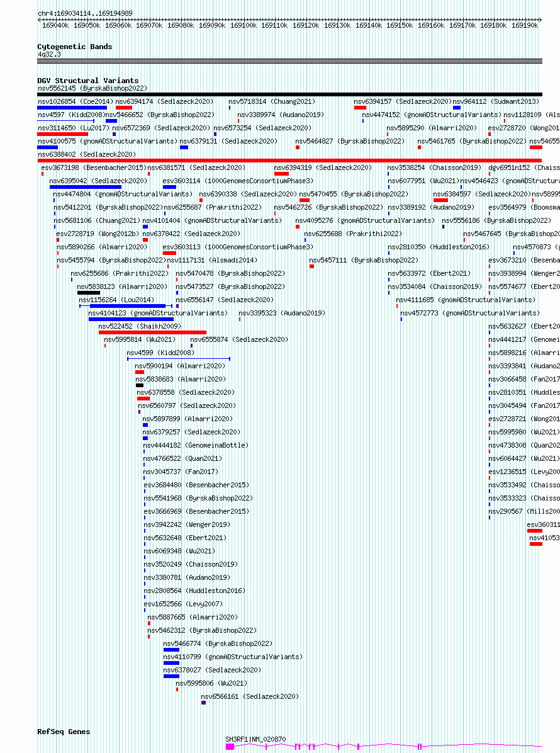This screenshot has height=753, width=560.
Task: Click nsv5466652 (ByrskaBishop2022) label
Action: click(160, 115)
